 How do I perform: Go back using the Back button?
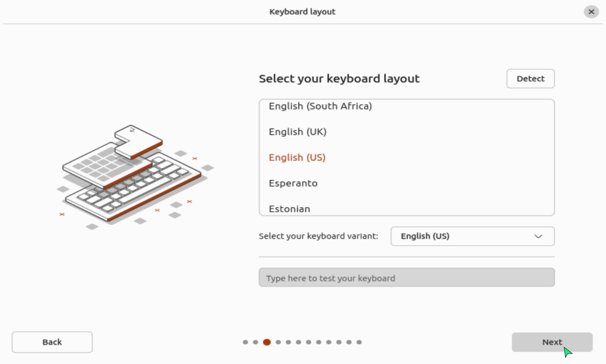52,342
